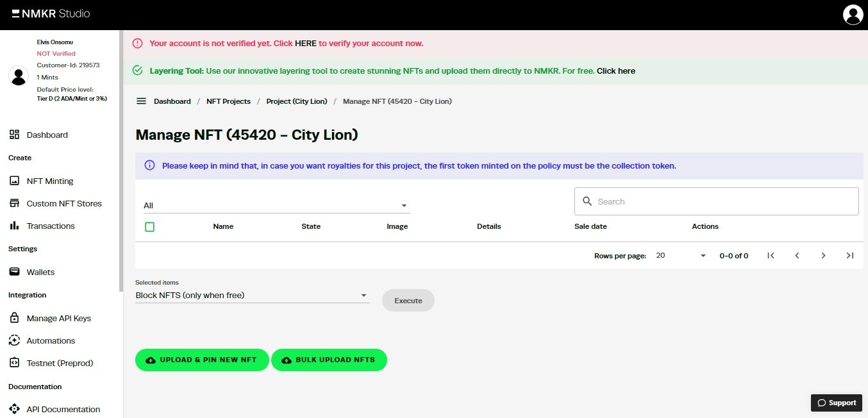This screenshot has width=868, height=418.
Task: Sort by the State column header
Action: (311, 226)
